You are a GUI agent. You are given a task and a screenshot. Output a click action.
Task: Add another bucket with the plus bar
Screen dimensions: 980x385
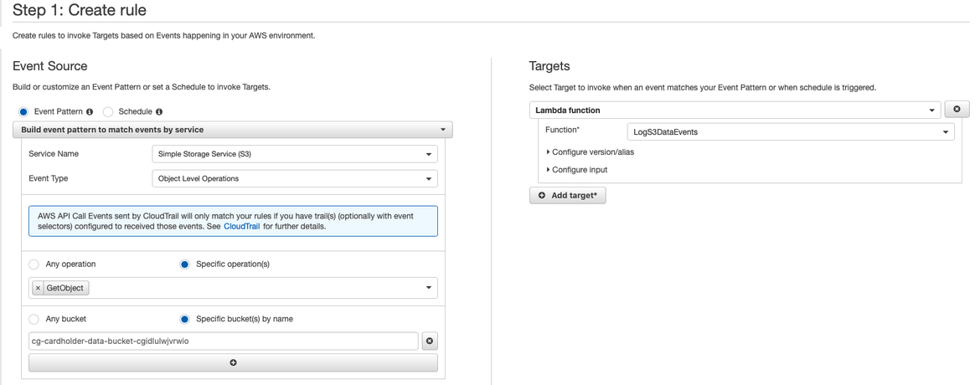pyautogui.click(x=233, y=362)
